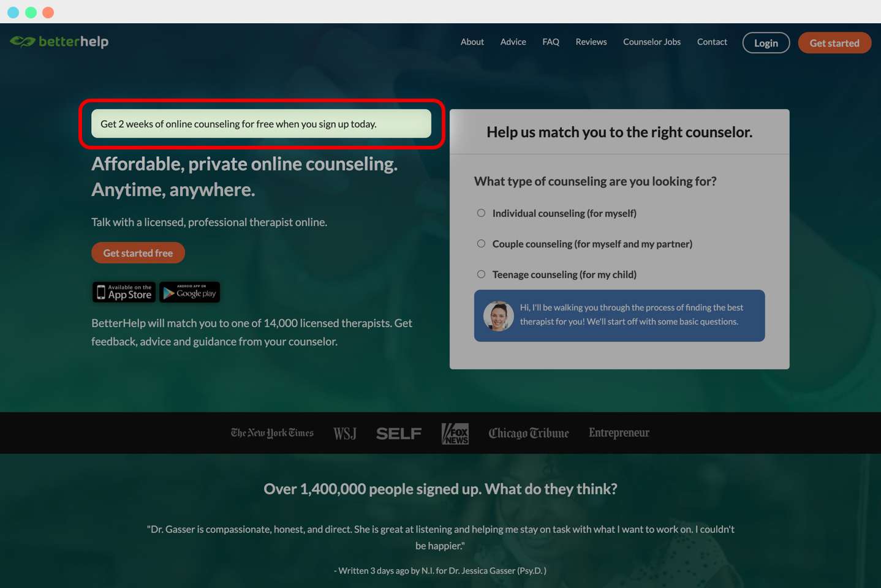The image size is (881, 588).
Task: Open Counselor Jobs page
Action: click(x=652, y=42)
